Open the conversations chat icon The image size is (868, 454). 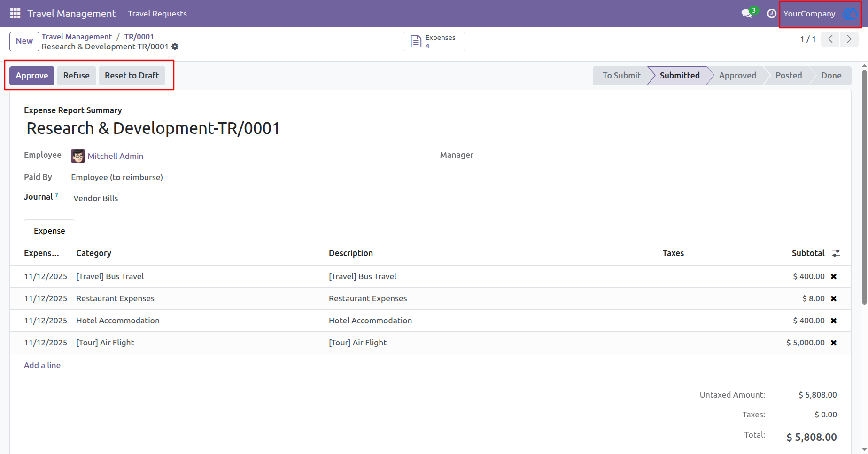point(747,14)
